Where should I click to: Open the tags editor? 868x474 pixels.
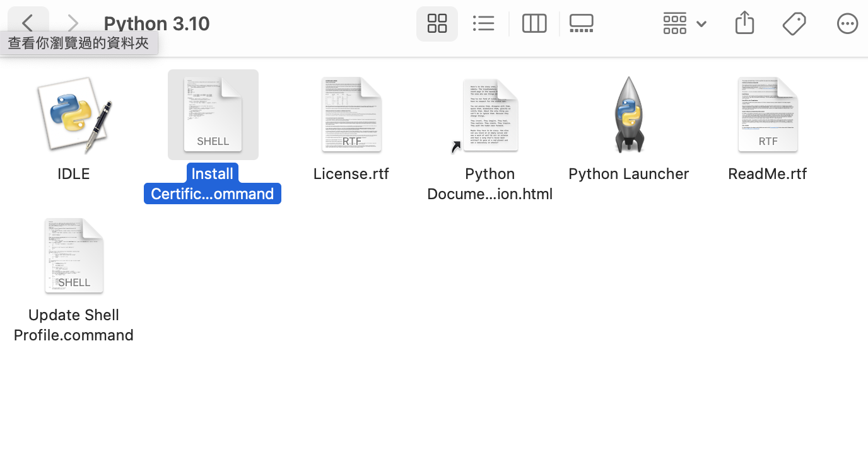click(x=794, y=24)
